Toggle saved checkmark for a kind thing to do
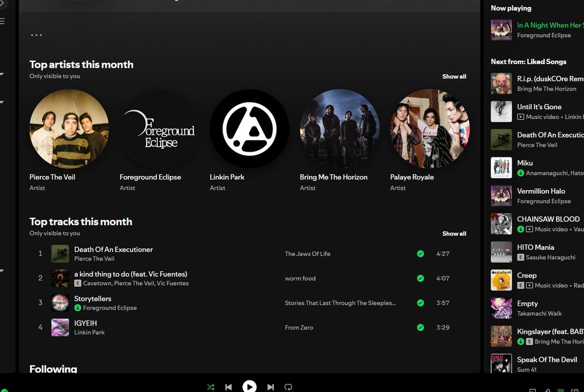Image resolution: width=584 pixels, height=392 pixels. pos(420,278)
